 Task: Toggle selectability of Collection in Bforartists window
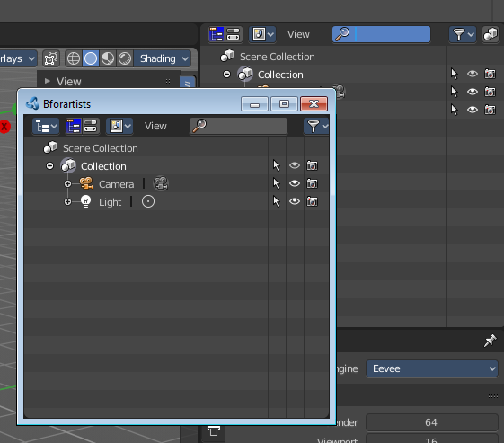[277, 165]
